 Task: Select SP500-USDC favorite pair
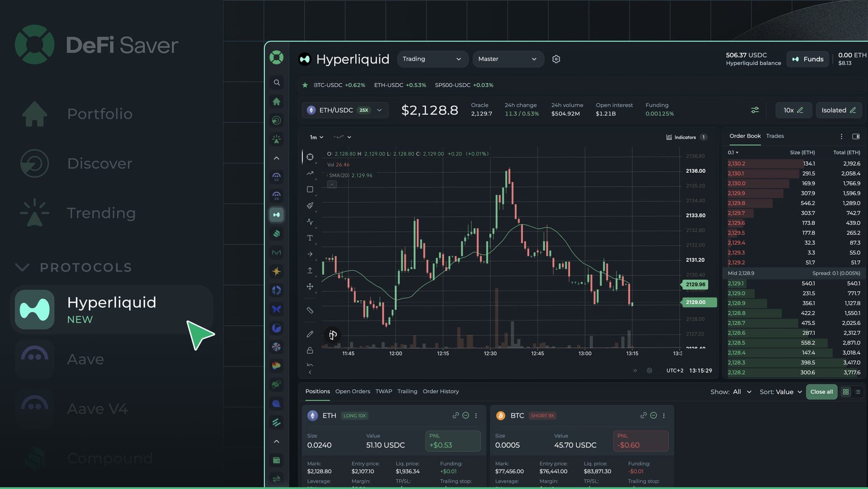[464, 85]
